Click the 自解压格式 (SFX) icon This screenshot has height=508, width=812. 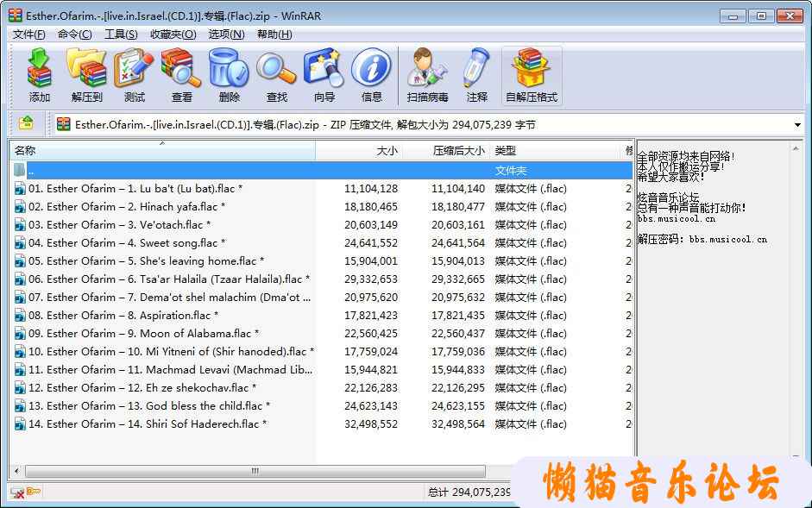[x=532, y=76]
